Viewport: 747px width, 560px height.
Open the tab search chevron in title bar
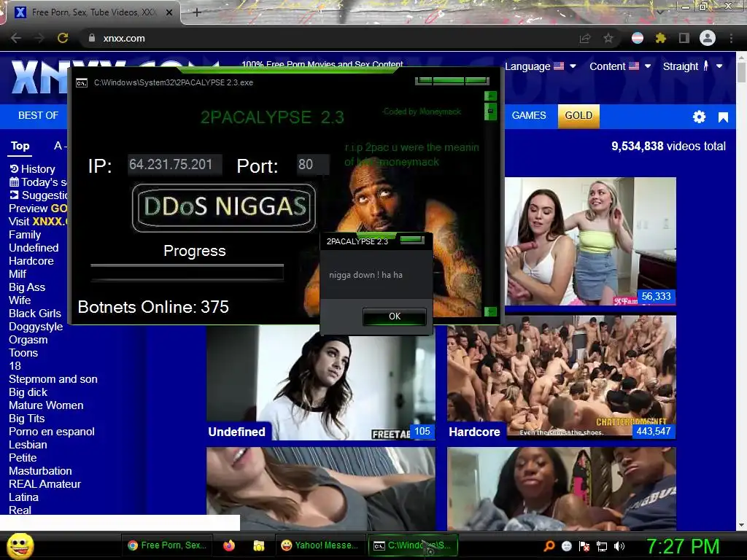(x=659, y=12)
